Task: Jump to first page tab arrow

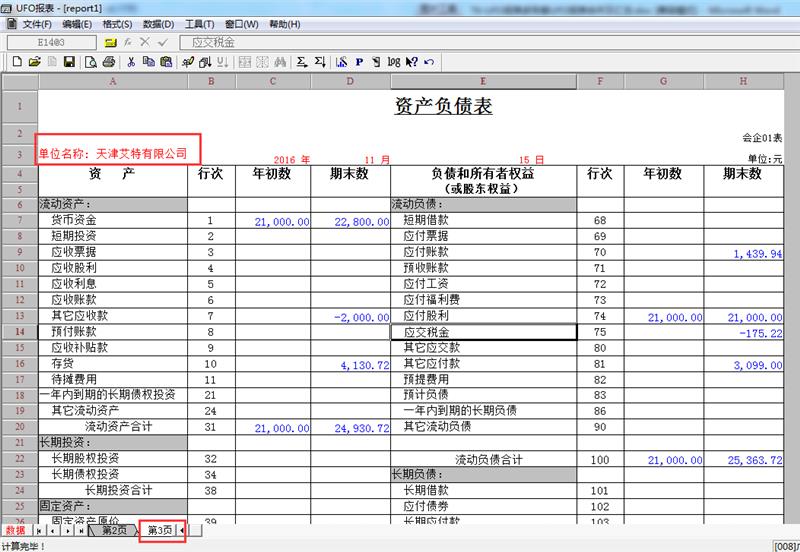Action: coord(39,531)
